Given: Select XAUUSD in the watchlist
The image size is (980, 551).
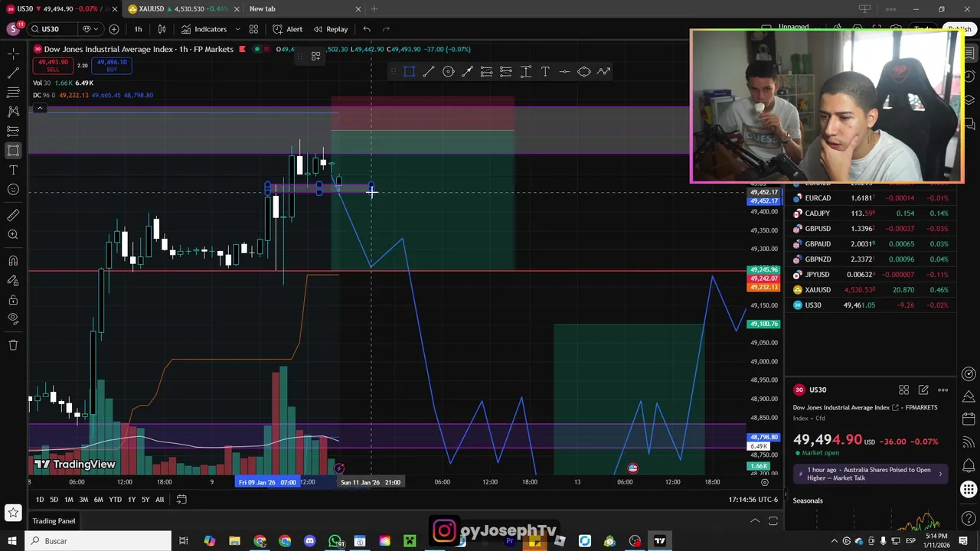Looking at the screenshot, I should click(x=872, y=290).
